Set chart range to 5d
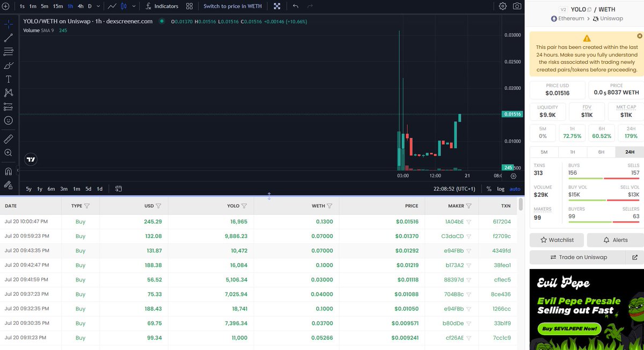 pyautogui.click(x=89, y=189)
